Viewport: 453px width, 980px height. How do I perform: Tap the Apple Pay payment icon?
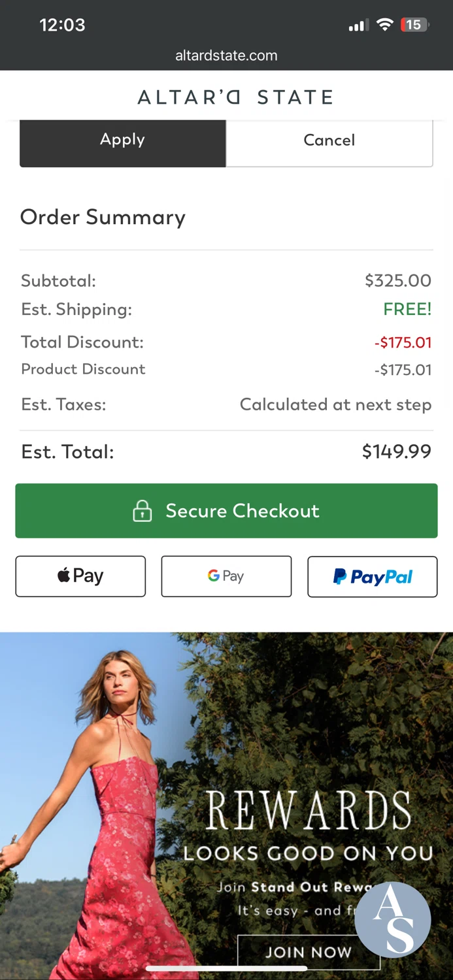80,576
